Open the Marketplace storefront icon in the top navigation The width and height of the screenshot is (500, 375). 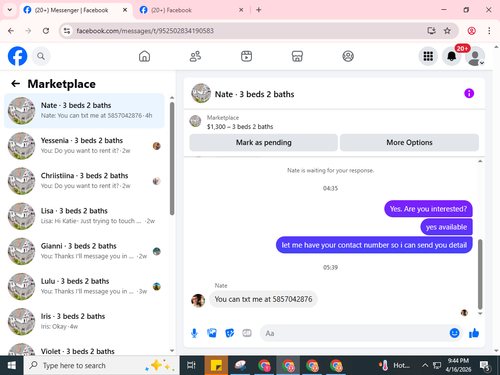(297, 56)
